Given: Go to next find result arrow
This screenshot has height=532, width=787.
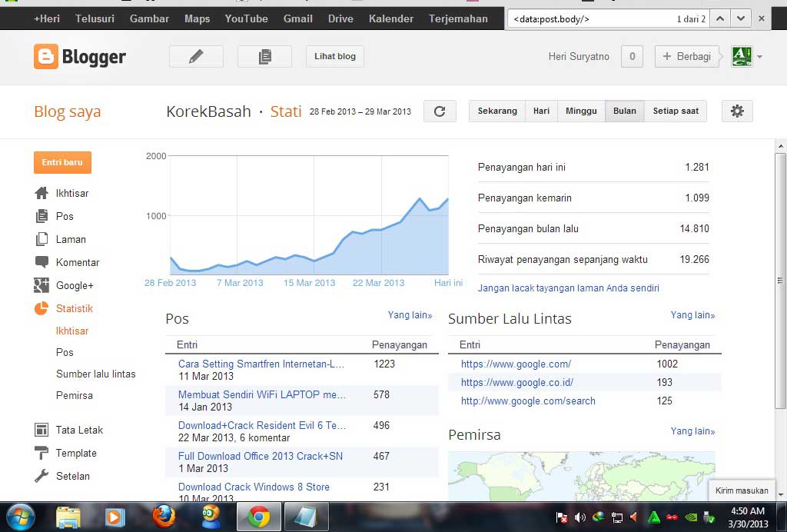Looking at the screenshot, I should [741, 18].
